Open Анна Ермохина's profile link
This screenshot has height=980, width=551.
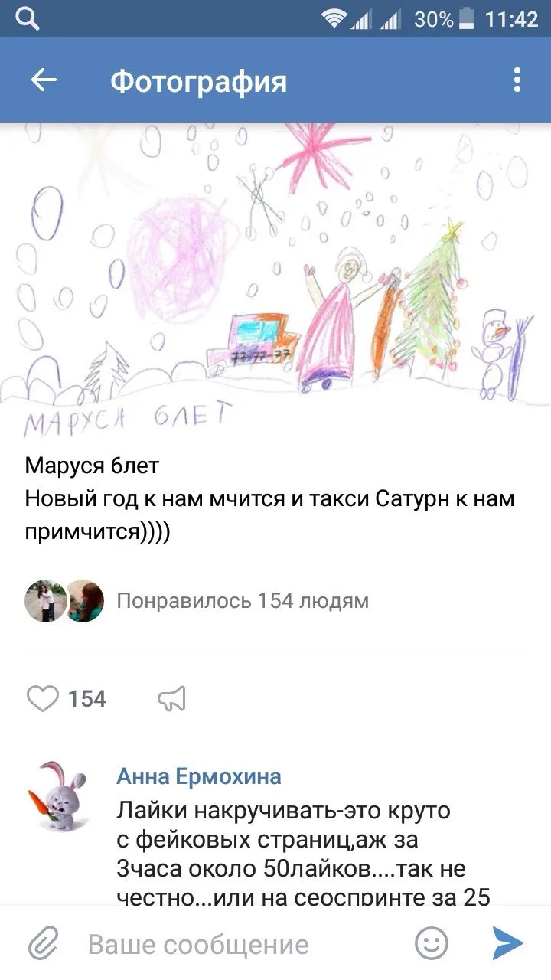[199, 777]
